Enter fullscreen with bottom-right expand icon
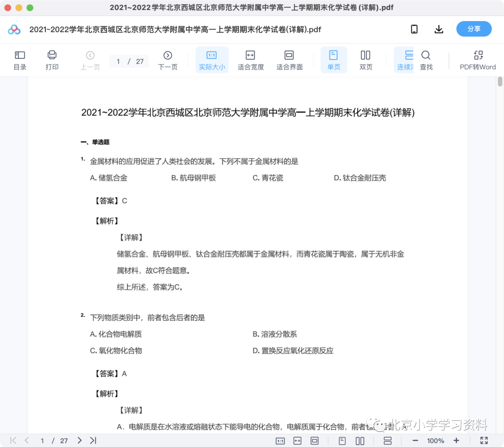The height and width of the screenshot is (447, 504). click(484, 440)
